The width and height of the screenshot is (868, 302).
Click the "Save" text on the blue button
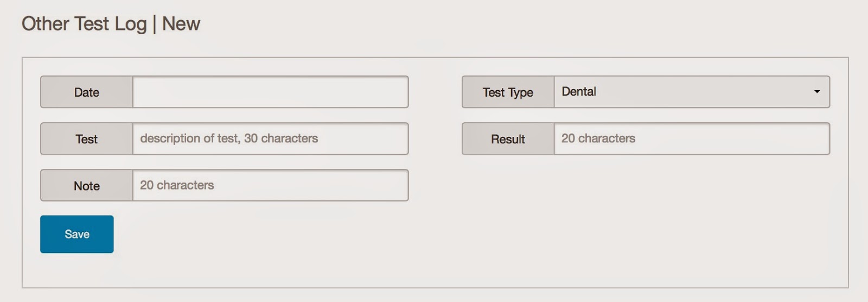click(77, 234)
